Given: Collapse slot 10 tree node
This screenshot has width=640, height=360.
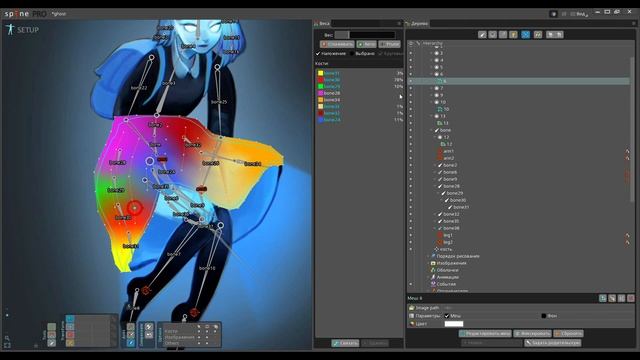Looking at the screenshot, I should (x=432, y=102).
